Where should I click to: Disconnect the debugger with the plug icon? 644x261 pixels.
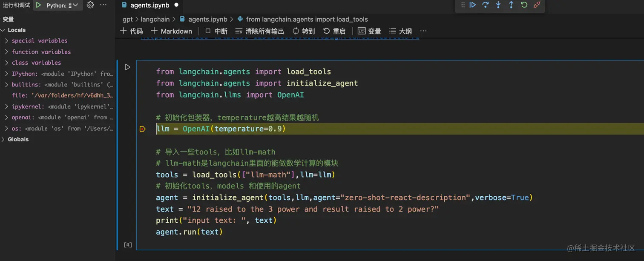coord(537,5)
